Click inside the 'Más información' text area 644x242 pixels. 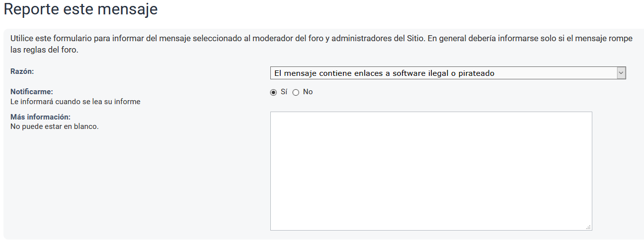tap(431, 171)
